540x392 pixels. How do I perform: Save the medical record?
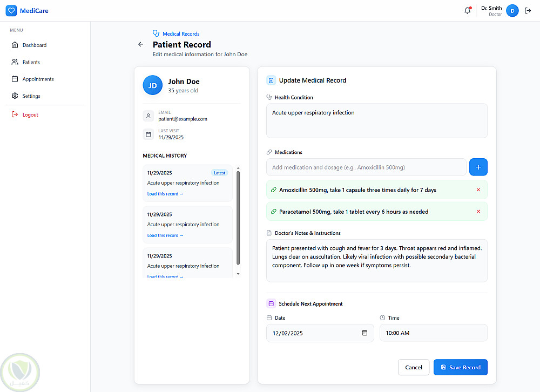[460, 368]
